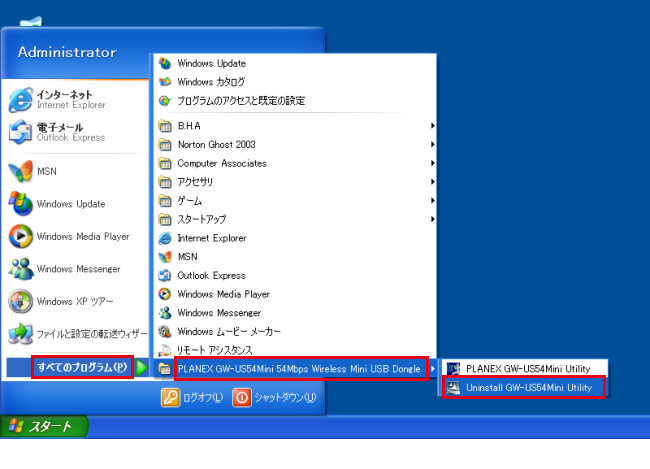
Task: Expand the B.H.A submenu arrow
Action: pos(432,126)
